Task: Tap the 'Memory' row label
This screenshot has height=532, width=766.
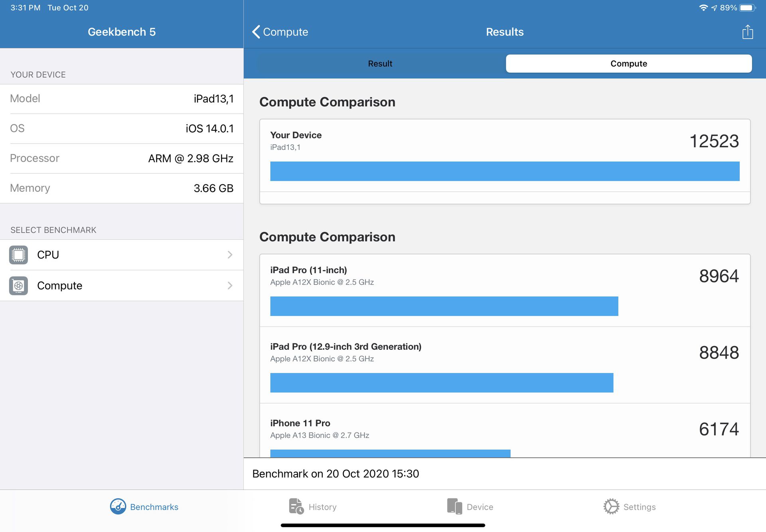Action: 30,188
